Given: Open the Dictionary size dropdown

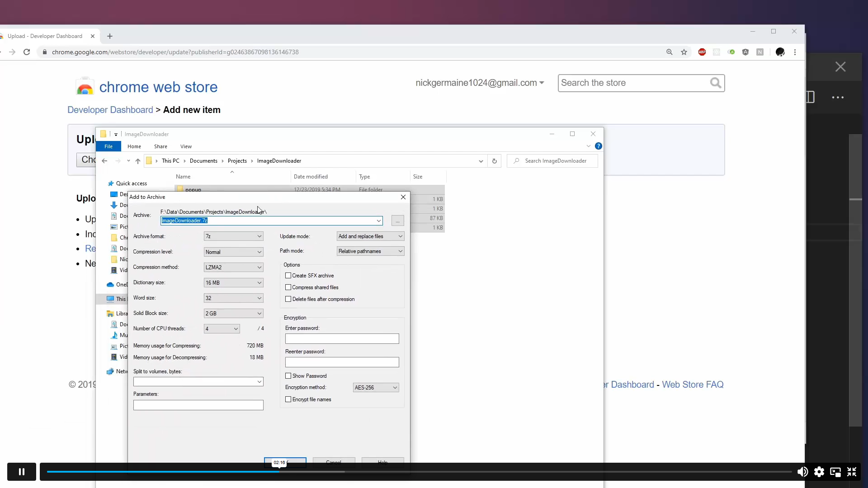Looking at the screenshot, I should (x=233, y=283).
